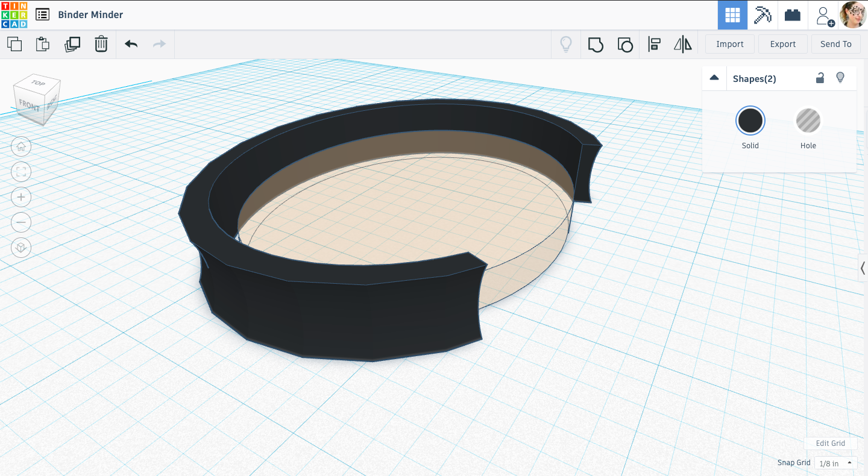Image resolution: width=868 pixels, height=476 pixels.
Task: Open the Align tool
Action: [x=654, y=44]
